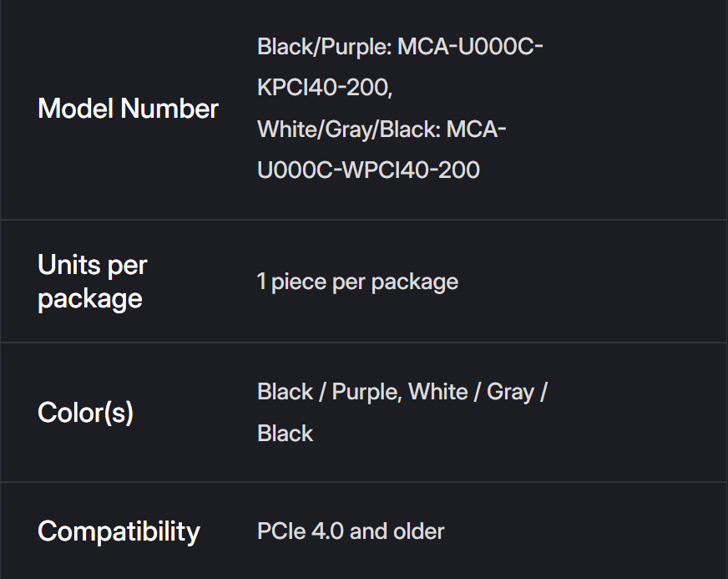This screenshot has width=728, height=579.
Task: Click the Color(s) row label
Action: (85, 412)
